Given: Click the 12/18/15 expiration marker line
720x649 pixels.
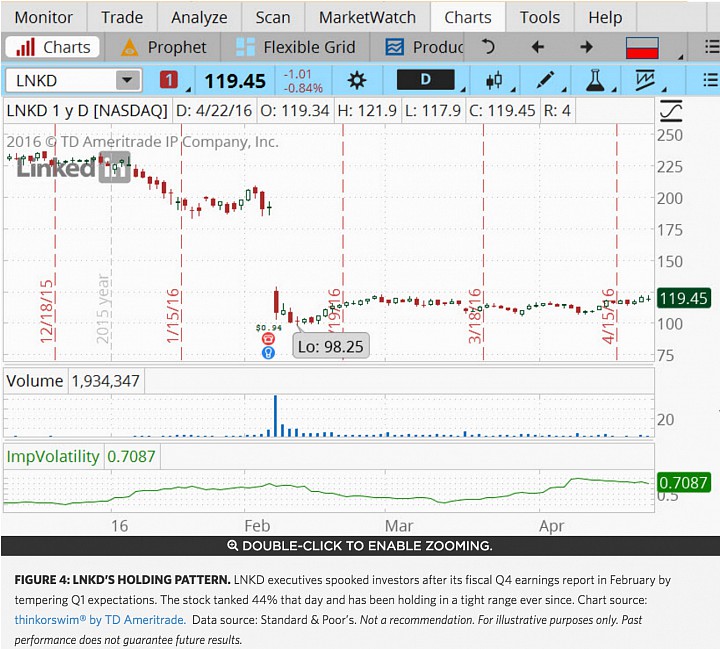Looking at the screenshot, I should [55, 242].
